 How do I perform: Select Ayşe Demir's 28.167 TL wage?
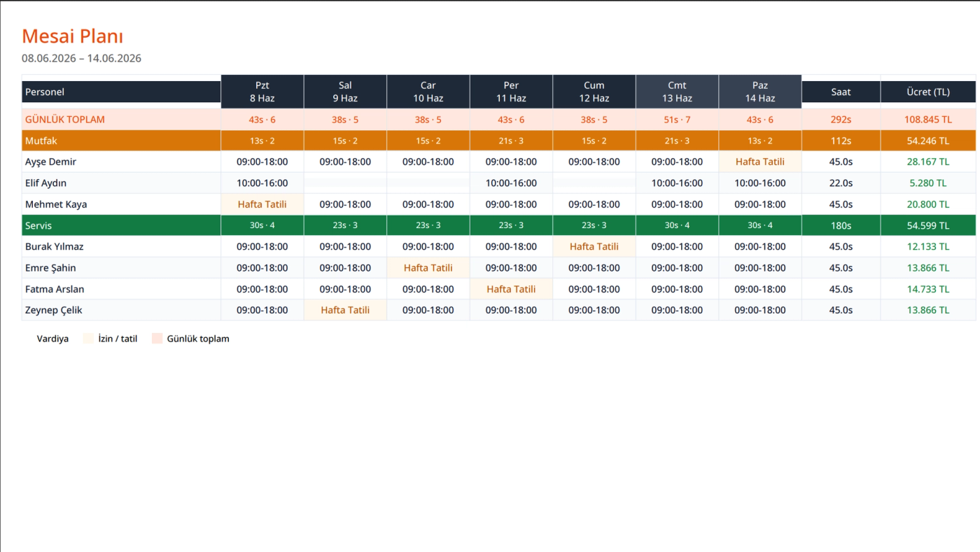coord(928,162)
